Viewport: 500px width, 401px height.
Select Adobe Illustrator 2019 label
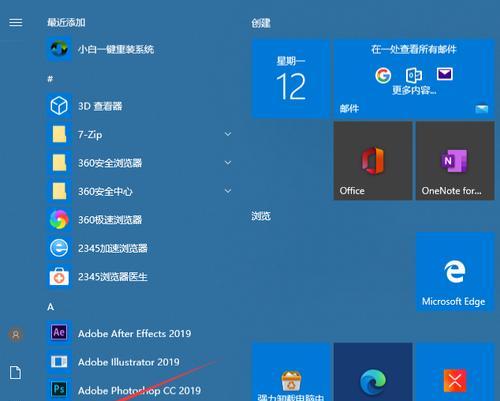[x=129, y=362]
